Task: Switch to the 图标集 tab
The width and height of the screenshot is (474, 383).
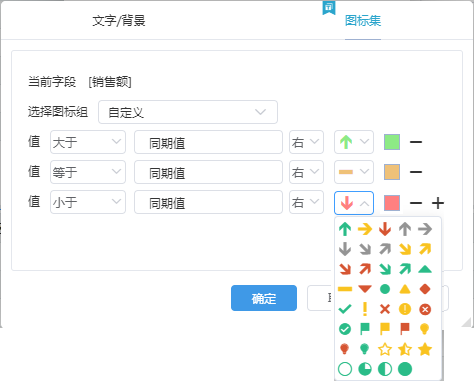Action: 363,21
